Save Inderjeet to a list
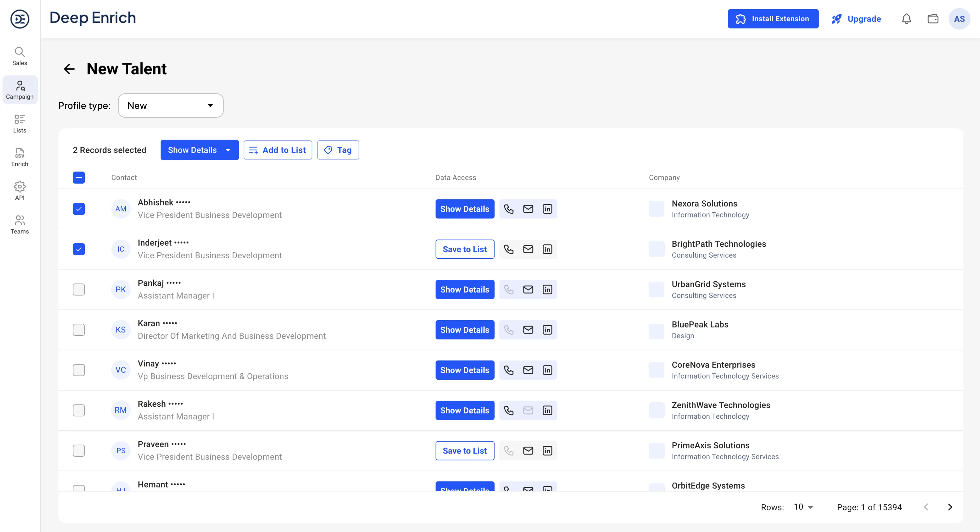980x532 pixels. pyautogui.click(x=464, y=249)
